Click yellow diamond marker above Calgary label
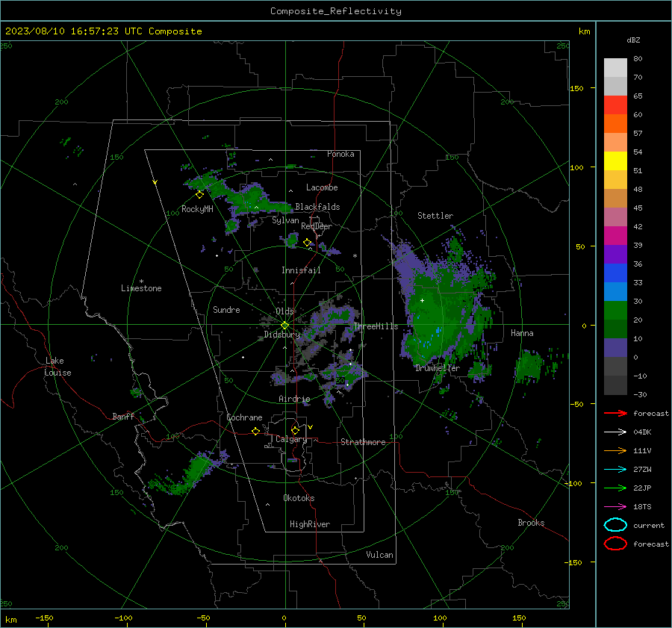This screenshot has width=672, height=628. 295,430
